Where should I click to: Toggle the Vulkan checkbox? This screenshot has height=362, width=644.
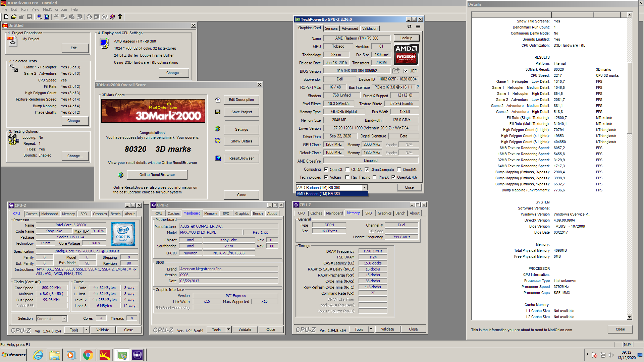tap(326, 177)
